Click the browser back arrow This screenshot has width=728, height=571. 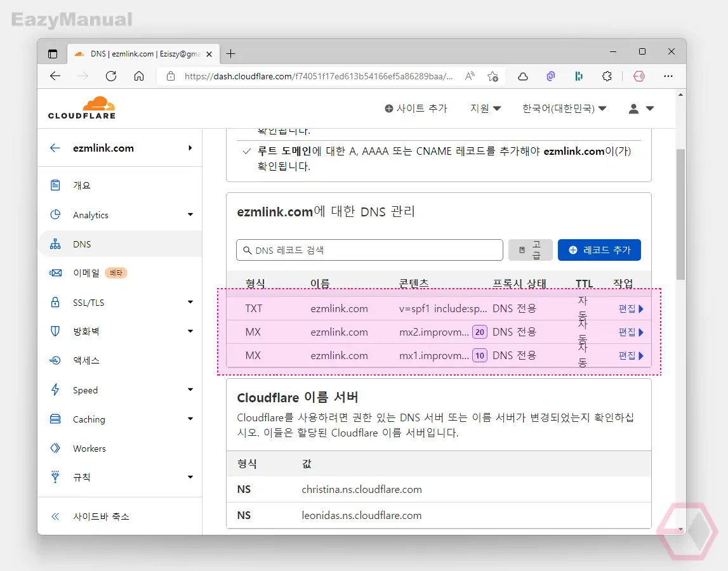[x=55, y=76]
